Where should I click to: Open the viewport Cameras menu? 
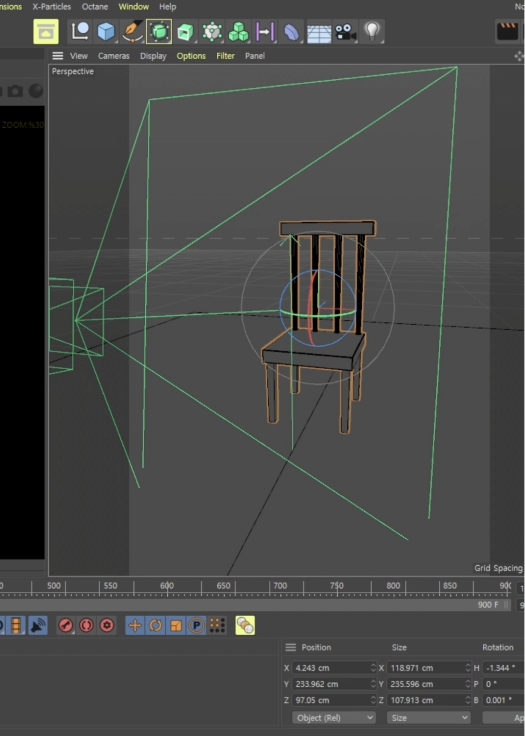pyautogui.click(x=114, y=56)
